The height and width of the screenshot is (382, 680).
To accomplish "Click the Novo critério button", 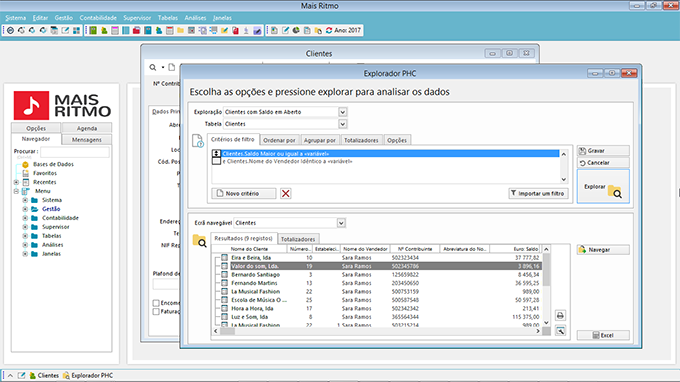I will [244, 193].
